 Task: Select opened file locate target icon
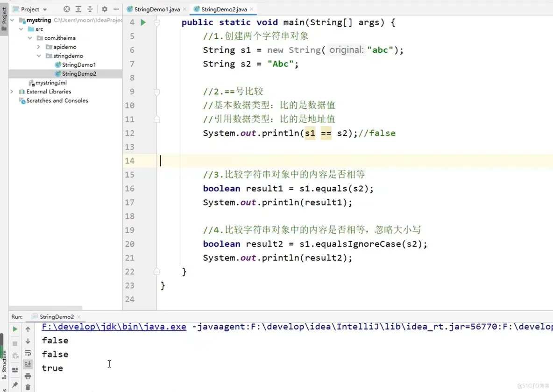click(x=67, y=9)
